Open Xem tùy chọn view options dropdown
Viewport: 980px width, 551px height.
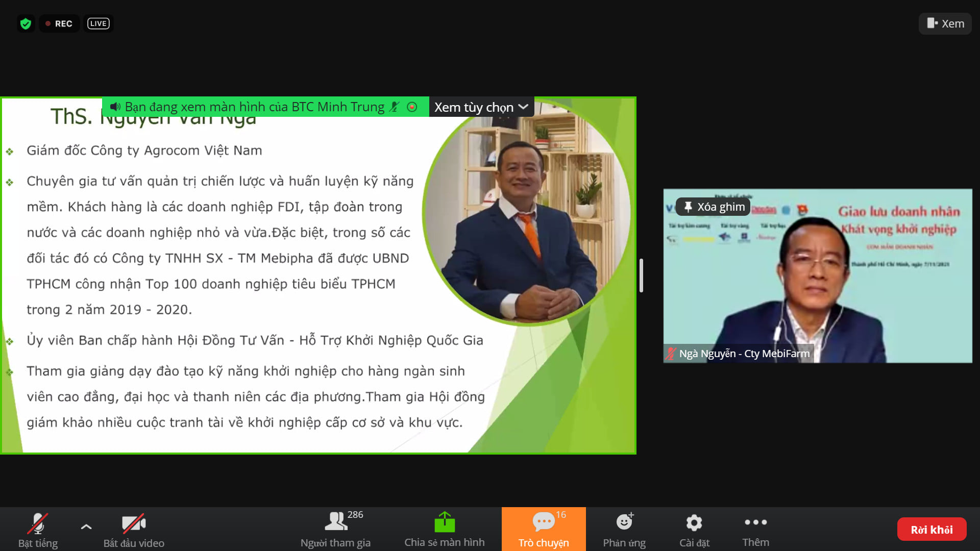[481, 107]
